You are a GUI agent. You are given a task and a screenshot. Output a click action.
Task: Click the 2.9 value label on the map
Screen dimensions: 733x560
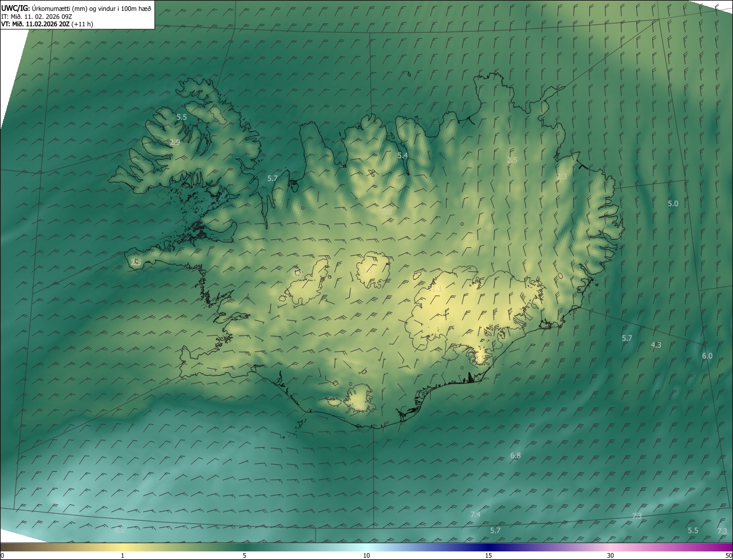[175, 142]
